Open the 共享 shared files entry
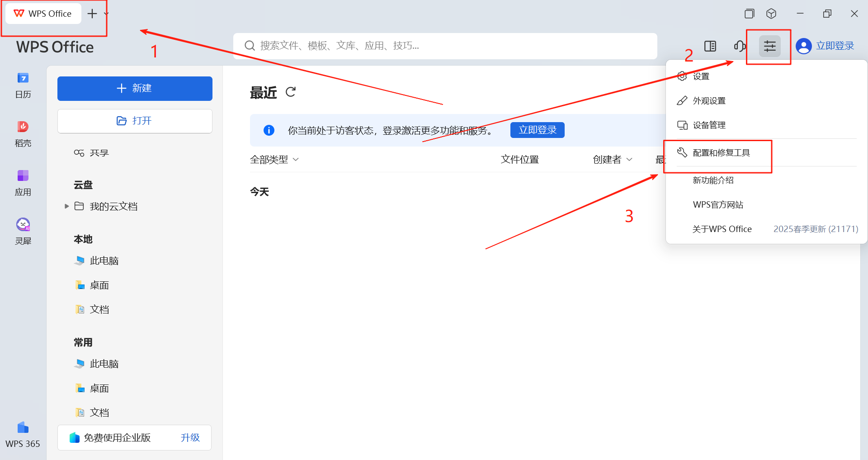Screen dimensions: 868x460 point(92,153)
